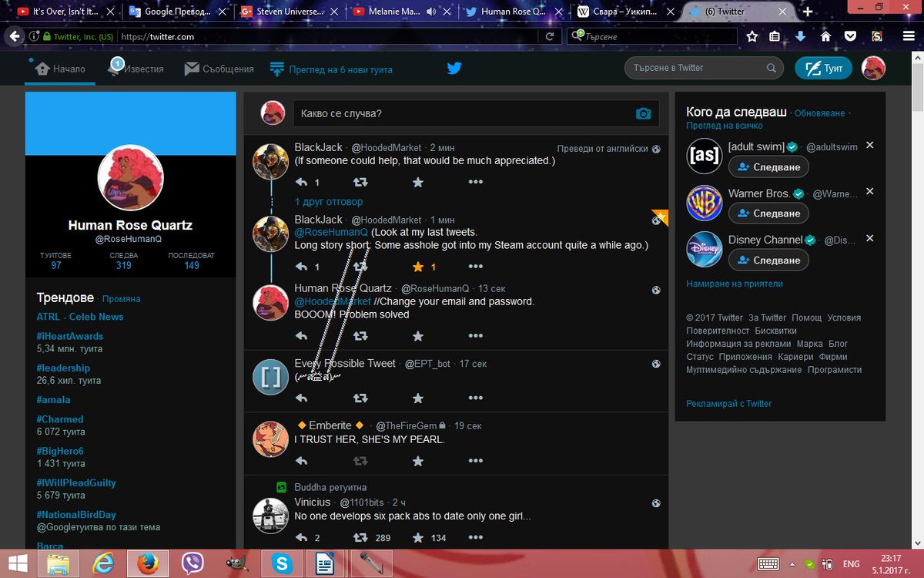Unfavorite BlackJack's tweet with yellow star
Screen dimensions: 924x578
click(417, 266)
